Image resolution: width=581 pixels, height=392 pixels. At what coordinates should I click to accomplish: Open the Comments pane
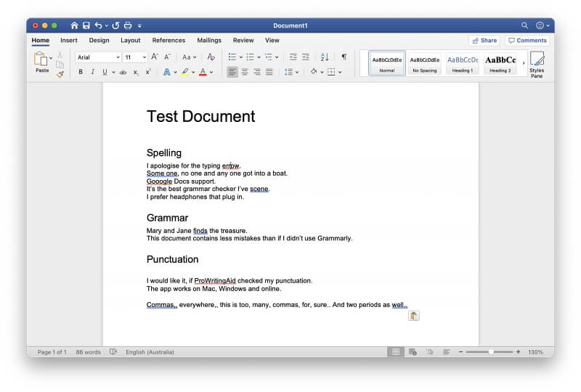click(527, 41)
